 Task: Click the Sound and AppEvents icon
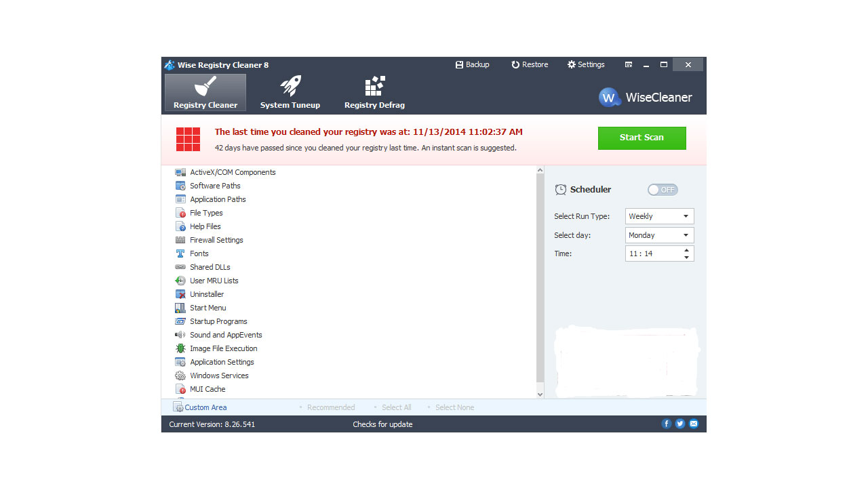(x=180, y=335)
